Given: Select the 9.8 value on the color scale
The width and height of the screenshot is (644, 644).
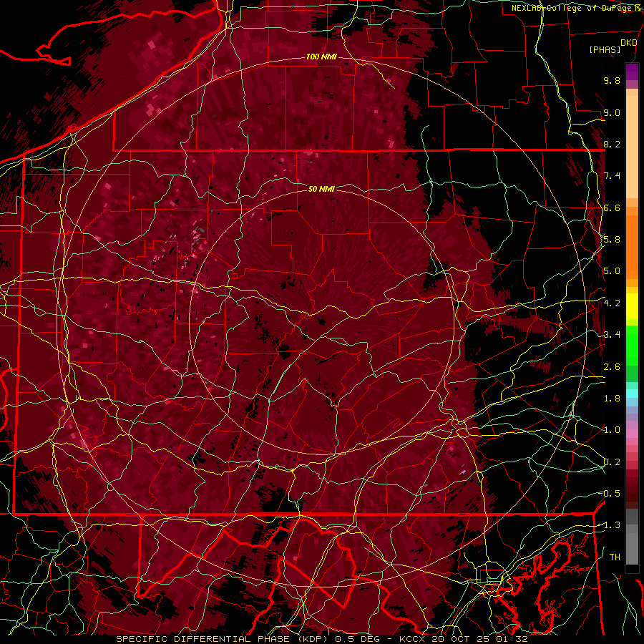Looking at the screenshot, I should tap(612, 81).
